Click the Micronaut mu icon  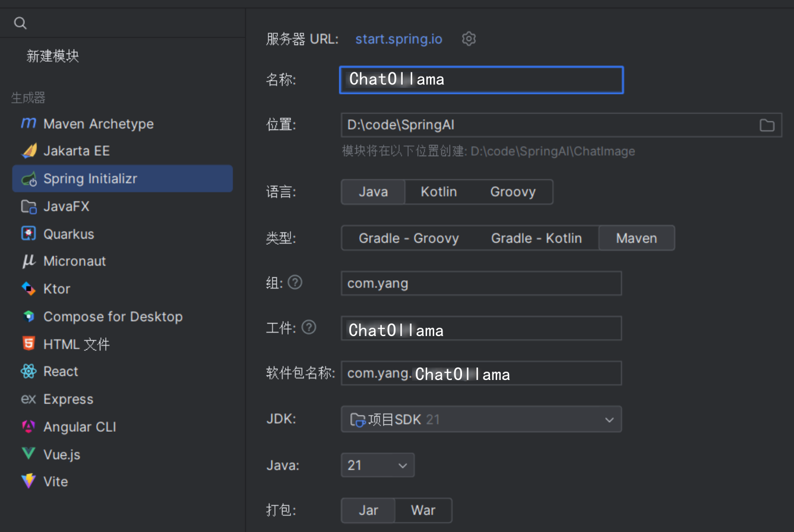coord(29,261)
